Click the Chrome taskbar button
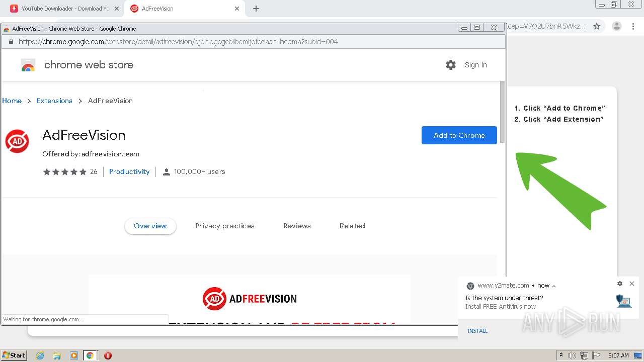The width and height of the screenshot is (644, 362). tap(90, 355)
